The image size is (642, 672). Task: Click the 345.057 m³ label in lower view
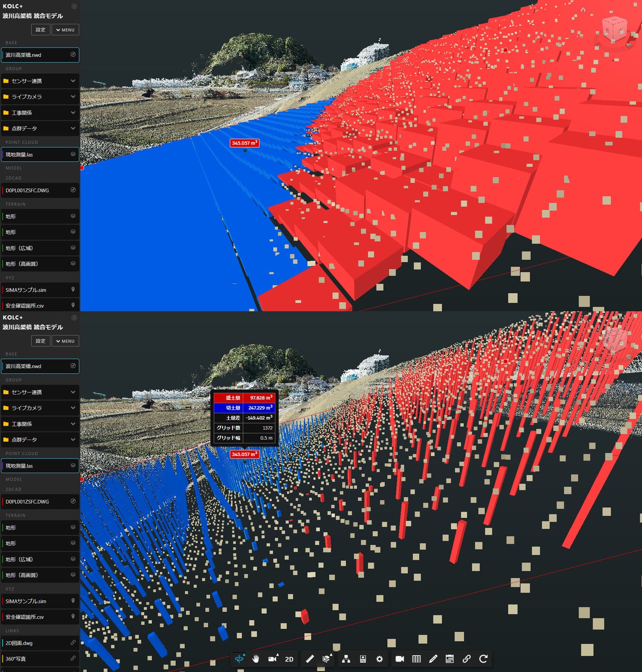[x=244, y=454]
